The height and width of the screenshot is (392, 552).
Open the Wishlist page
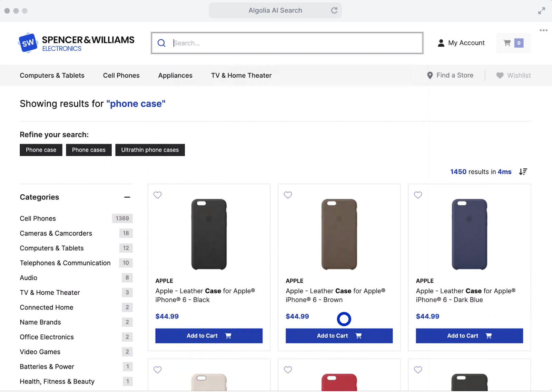tap(513, 75)
